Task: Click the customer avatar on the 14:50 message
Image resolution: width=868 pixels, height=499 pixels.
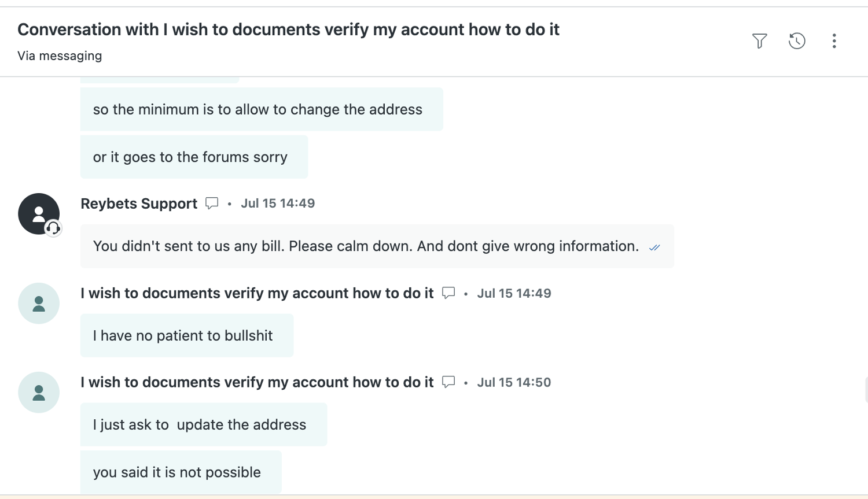Action: point(39,393)
